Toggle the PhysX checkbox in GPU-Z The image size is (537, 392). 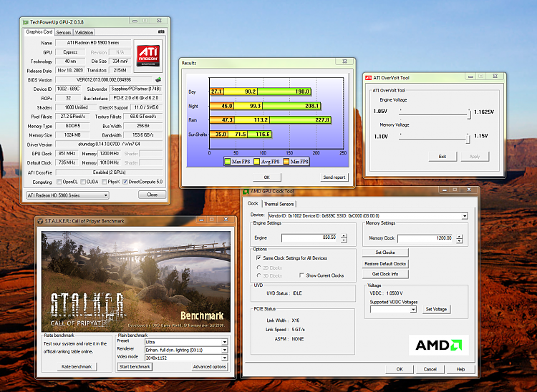(104, 182)
